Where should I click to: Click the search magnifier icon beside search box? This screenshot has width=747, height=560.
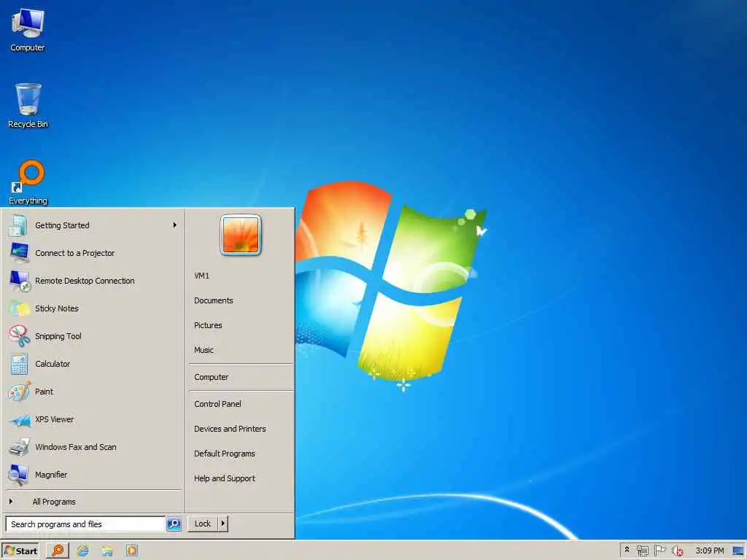[x=174, y=524]
